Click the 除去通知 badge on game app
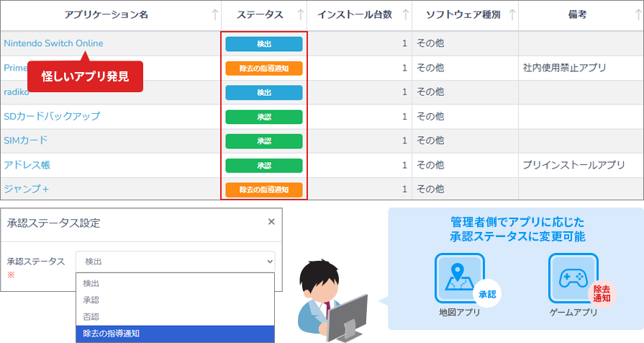Screen dimensions: 644x343 pos(602,294)
